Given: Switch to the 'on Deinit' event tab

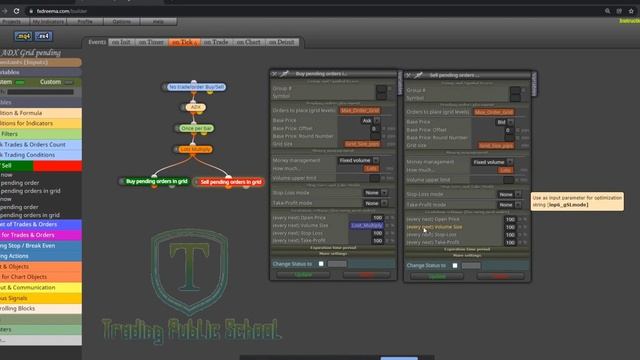Looking at the screenshot, I should tap(282, 42).
